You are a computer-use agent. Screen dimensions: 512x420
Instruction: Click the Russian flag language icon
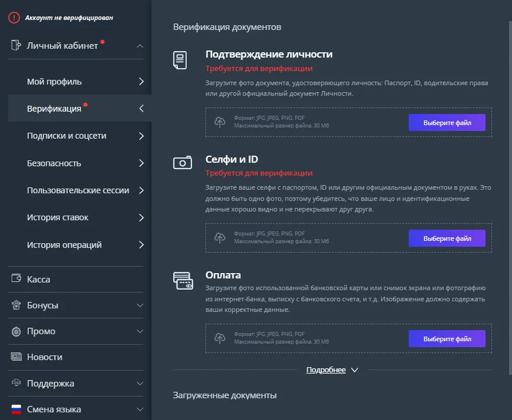coord(16,409)
